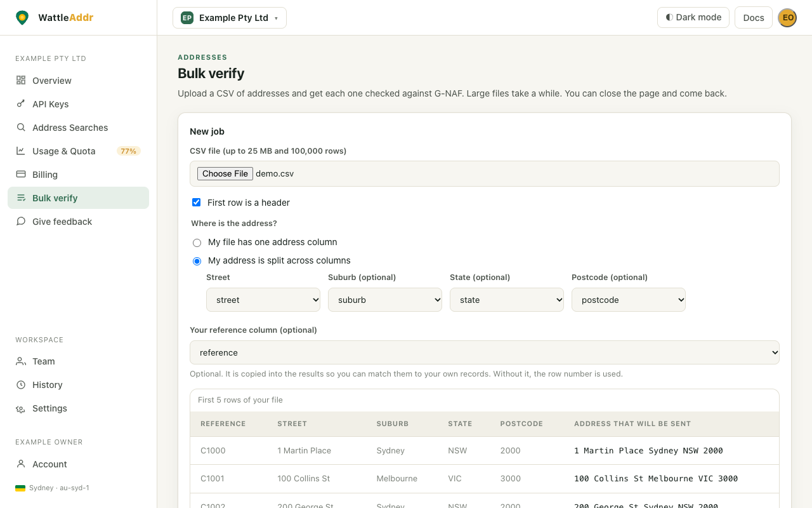Select 'My file has one address column'

197,243
